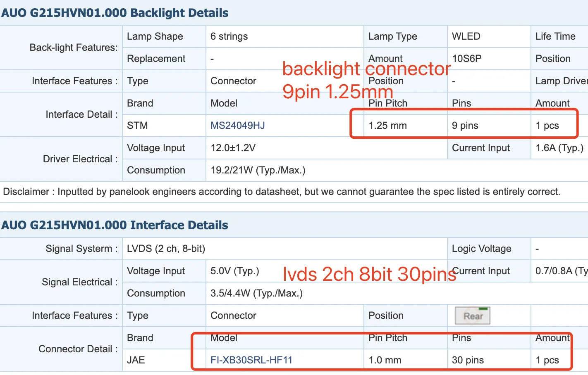
Task: Select the '5.0V (Typ.)' value
Action: click(235, 271)
